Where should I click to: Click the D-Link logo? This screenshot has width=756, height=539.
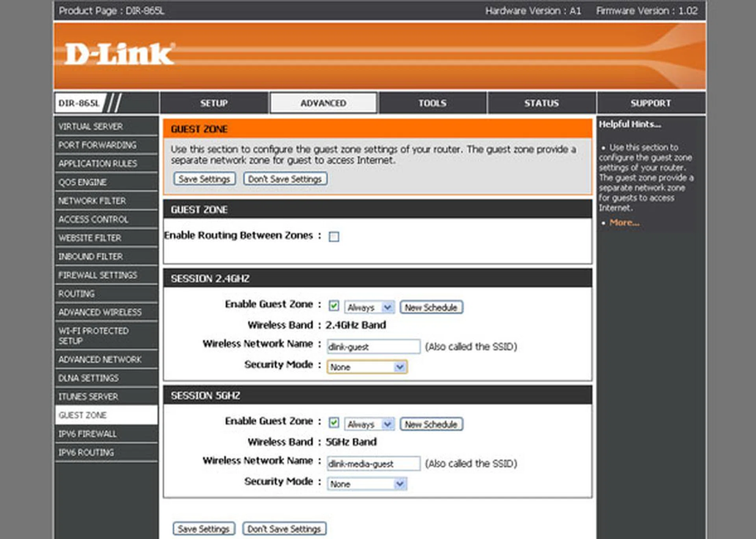click(x=118, y=54)
